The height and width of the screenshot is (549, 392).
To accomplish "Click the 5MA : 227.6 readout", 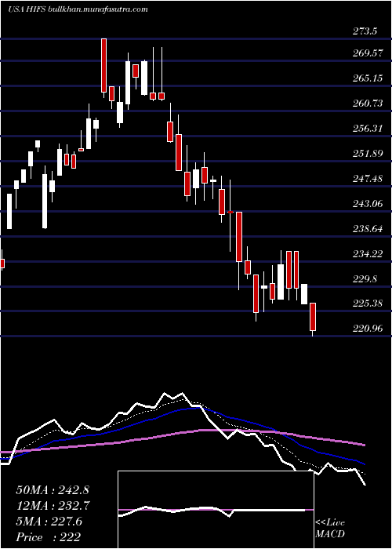I will [x=49, y=522].
